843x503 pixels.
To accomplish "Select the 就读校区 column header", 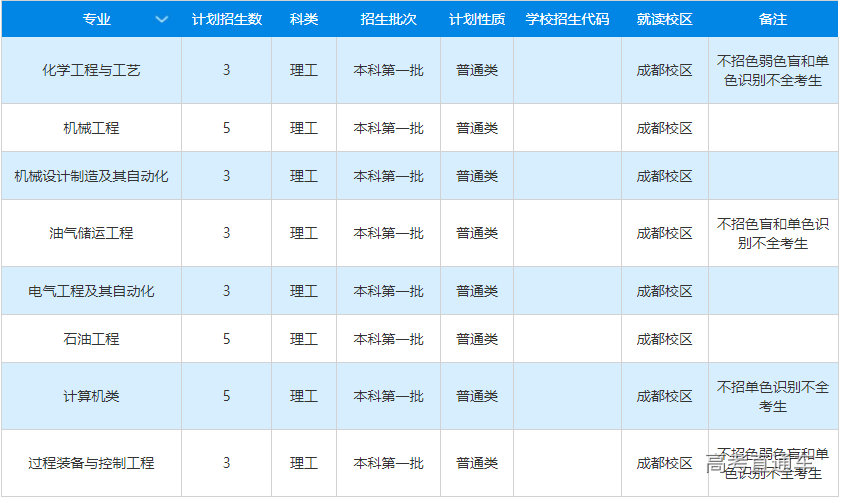I will tap(664, 20).
